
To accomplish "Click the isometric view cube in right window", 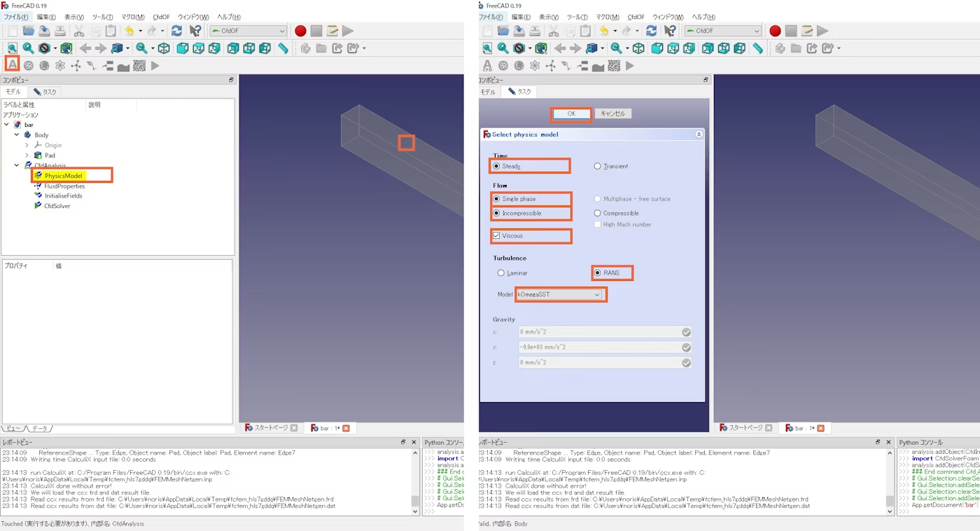I will click(638, 48).
